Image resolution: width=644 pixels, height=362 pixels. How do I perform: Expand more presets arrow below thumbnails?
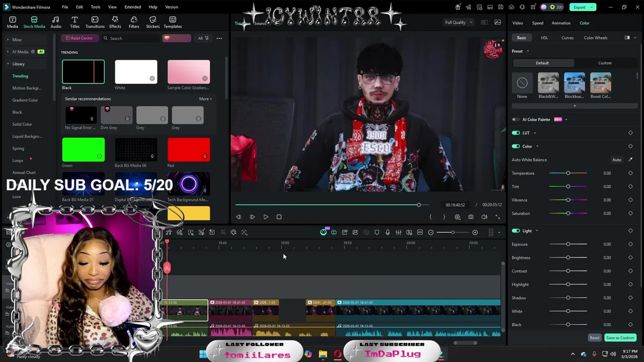575,106
